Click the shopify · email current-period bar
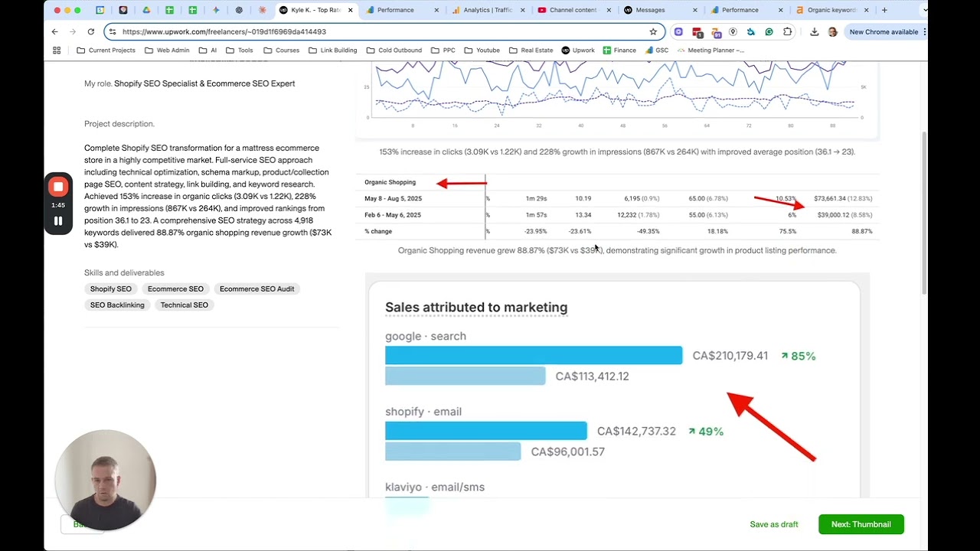Screen dimensions: 980x551 [x=486, y=431]
